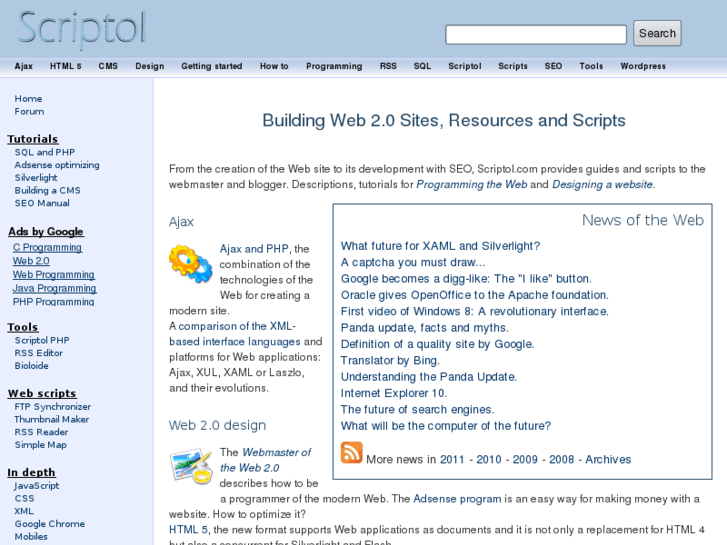Image resolution: width=727 pixels, height=545 pixels.
Task: Click the Web 2.0 design icon
Action: [x=190, y=466]
